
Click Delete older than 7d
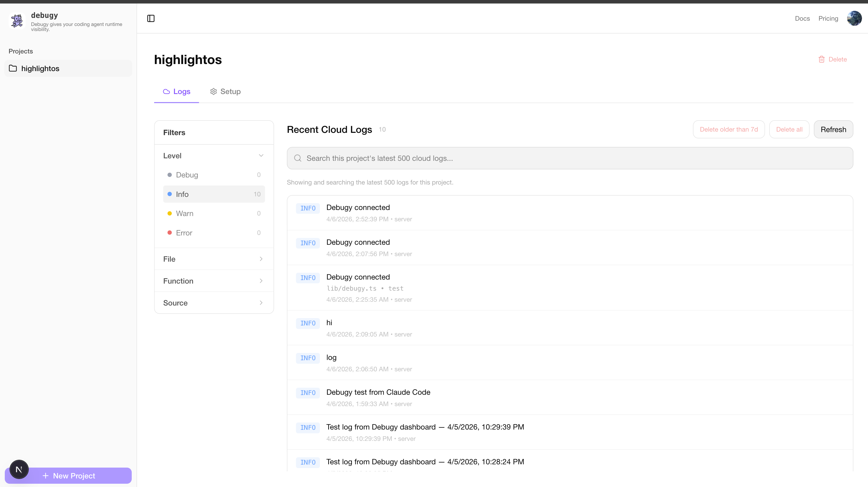pyautogui.click(x=728, y=130)
